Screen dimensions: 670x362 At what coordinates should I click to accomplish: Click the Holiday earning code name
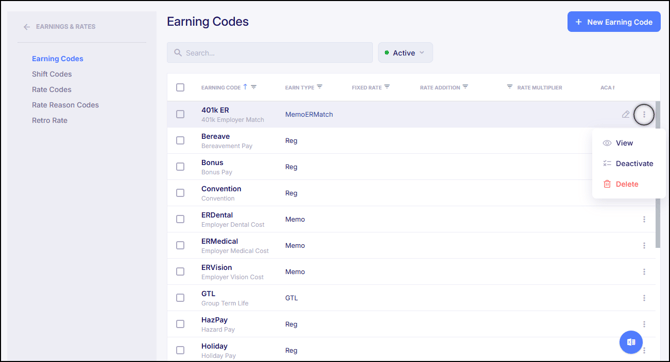coord(214,346)
